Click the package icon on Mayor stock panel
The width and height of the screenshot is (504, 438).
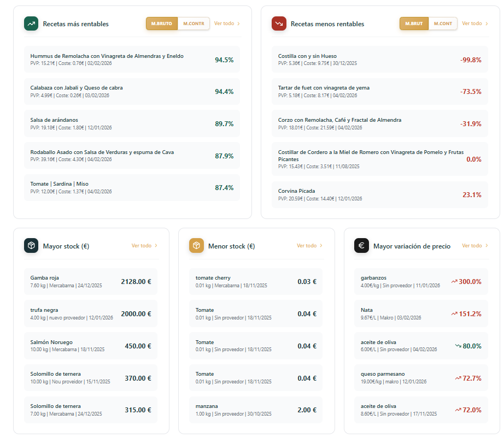coord(30,246)
